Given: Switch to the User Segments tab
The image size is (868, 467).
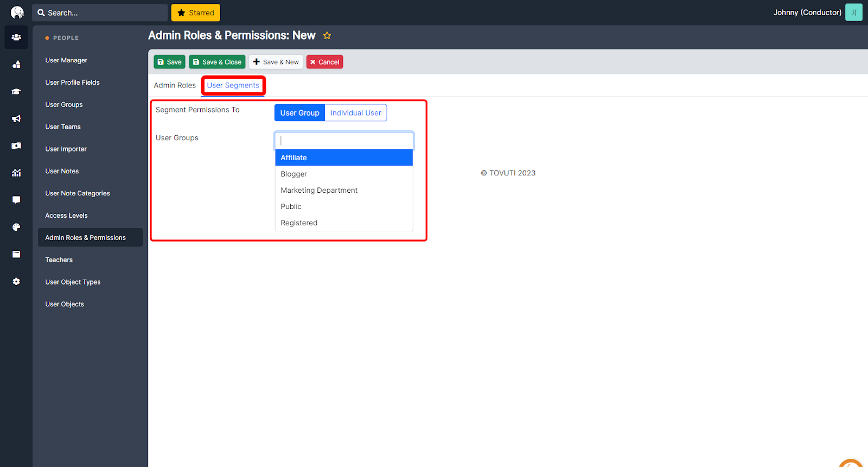Looking at the screenshot, I should 233,85.
